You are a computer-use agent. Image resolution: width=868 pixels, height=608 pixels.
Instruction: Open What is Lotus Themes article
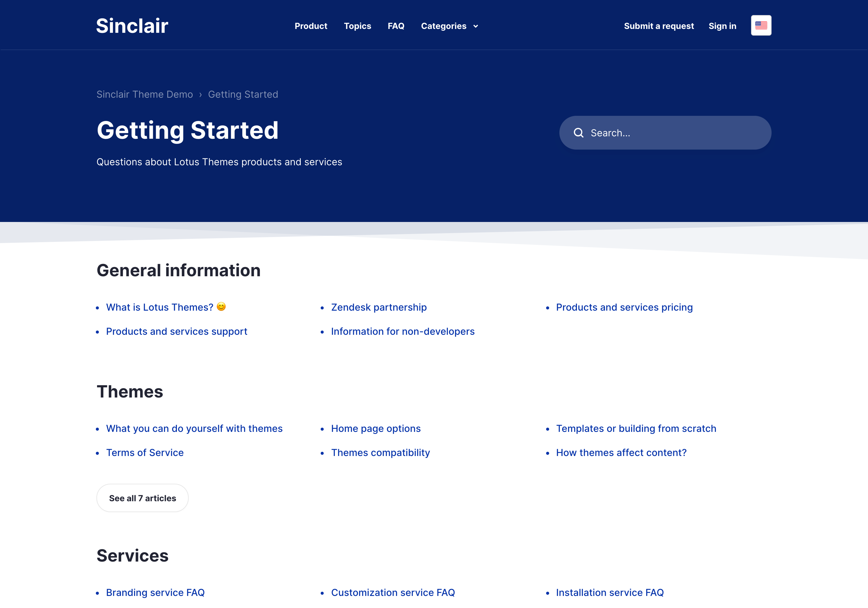pos(159,307)
